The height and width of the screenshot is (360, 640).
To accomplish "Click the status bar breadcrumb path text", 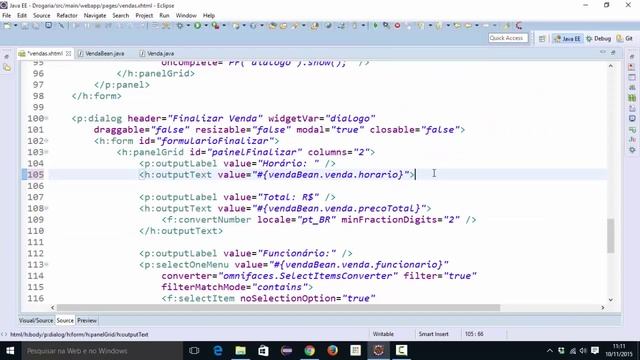I will (x=79, y=334).
